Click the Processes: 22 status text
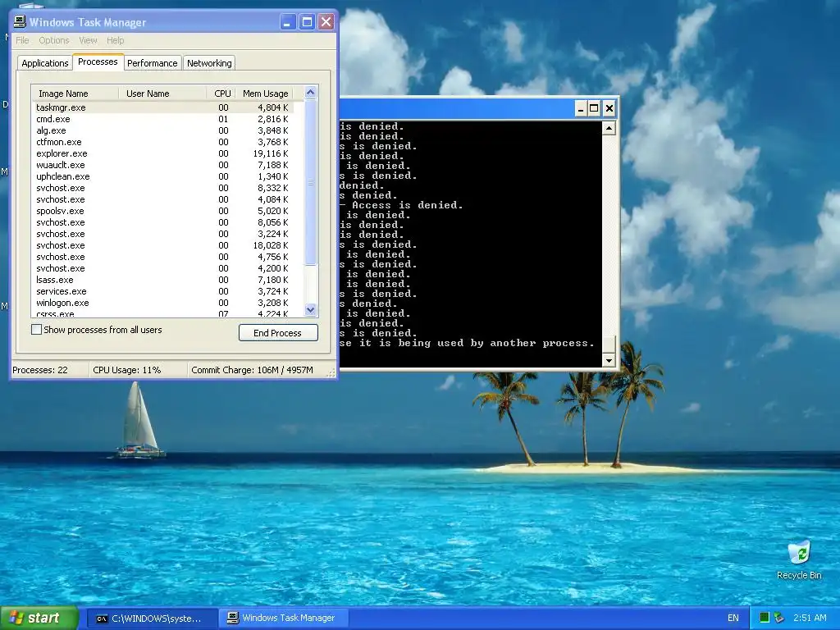The height and width of the screenshot is (630, 840). pyautogui.click(x=40, y=370)
